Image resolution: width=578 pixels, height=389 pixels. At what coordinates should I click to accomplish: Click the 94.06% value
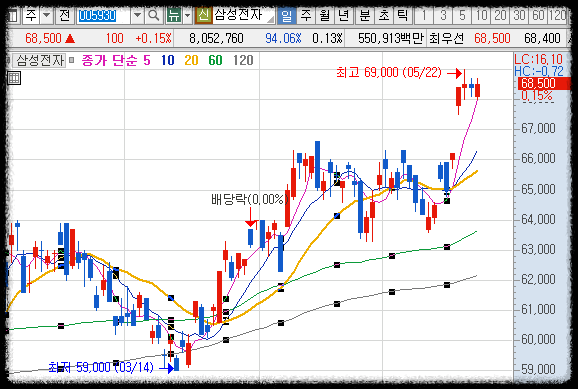[x=283, y=38]
